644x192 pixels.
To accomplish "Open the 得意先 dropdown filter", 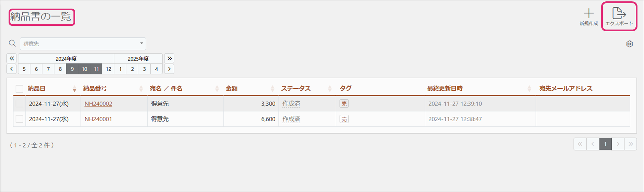I will [x=83, y=44].
